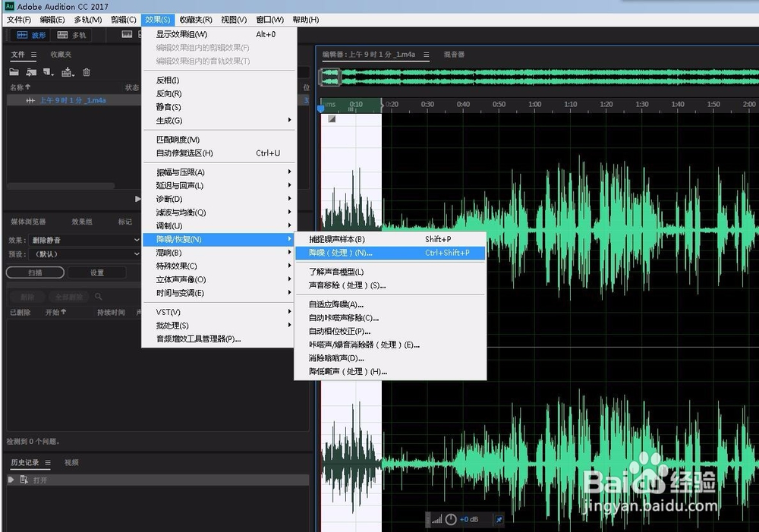Open the Files panel hamburger menu

coord(33,55)
